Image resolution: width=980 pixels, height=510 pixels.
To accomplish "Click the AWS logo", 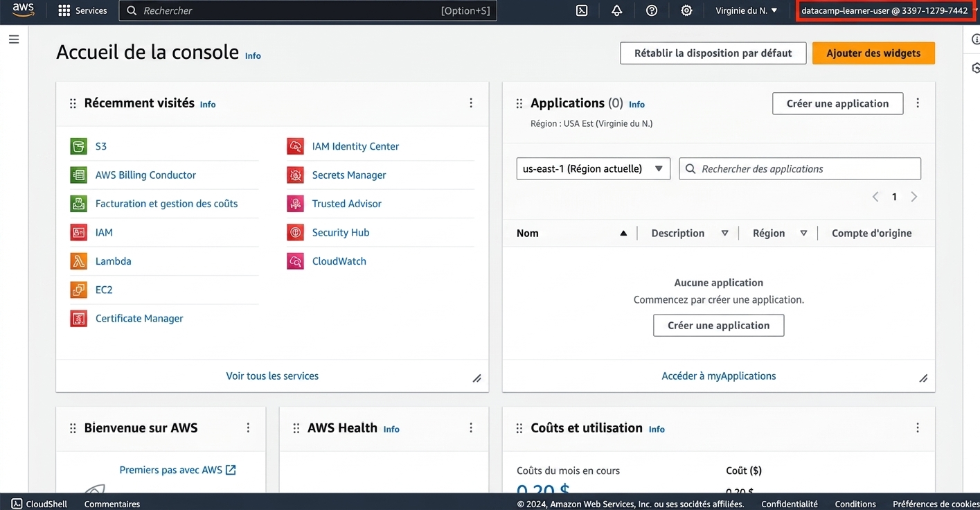I will 24,10.
